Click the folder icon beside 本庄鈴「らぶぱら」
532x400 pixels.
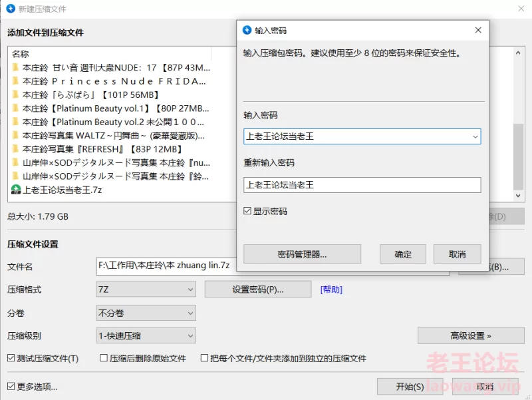pos(15,95)
